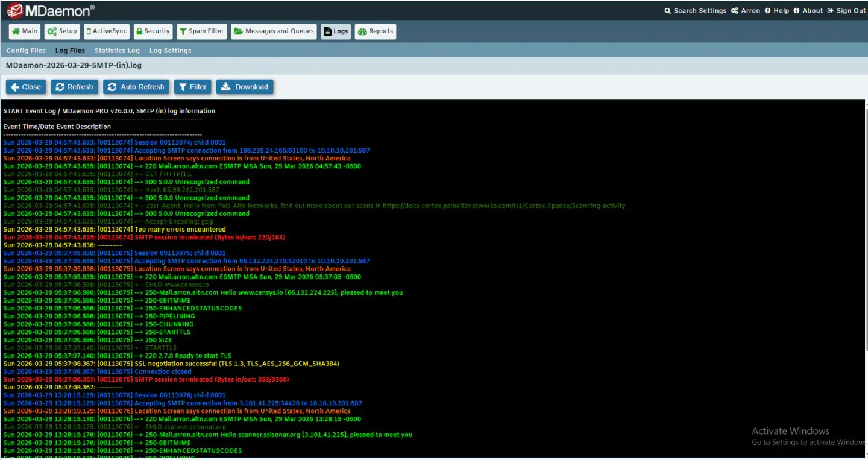Click the MDaemon logo icon
The image size is (868, 460).
coord(15,10)
